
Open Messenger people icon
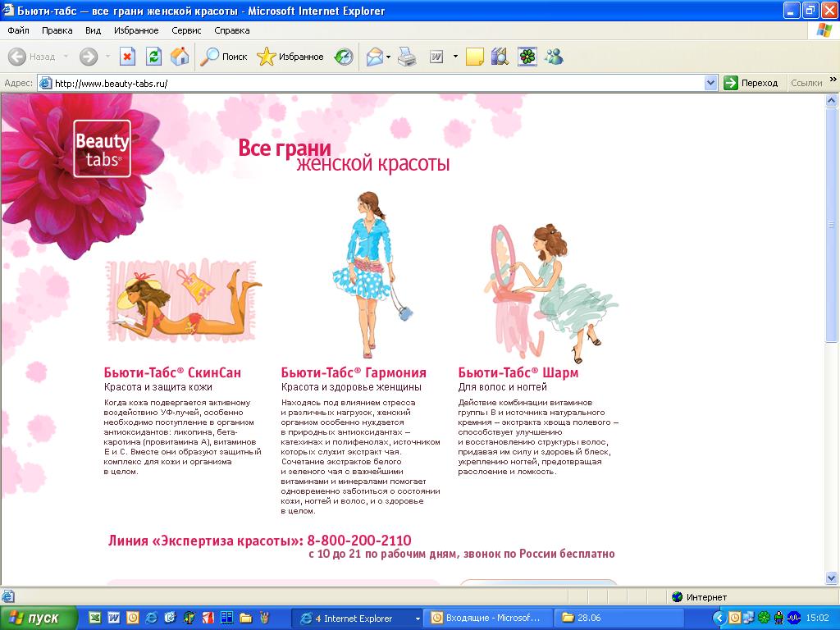tap(554, 57)
